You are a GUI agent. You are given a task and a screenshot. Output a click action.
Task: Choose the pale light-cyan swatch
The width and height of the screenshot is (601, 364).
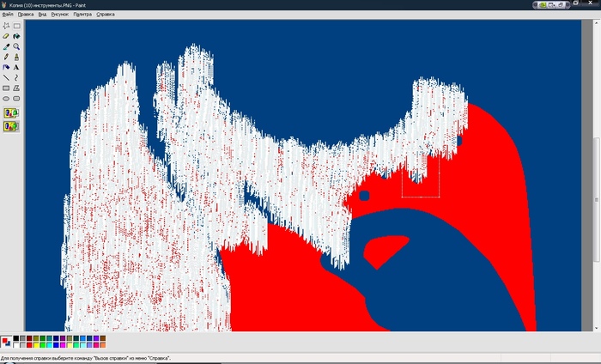coord(82,345)
